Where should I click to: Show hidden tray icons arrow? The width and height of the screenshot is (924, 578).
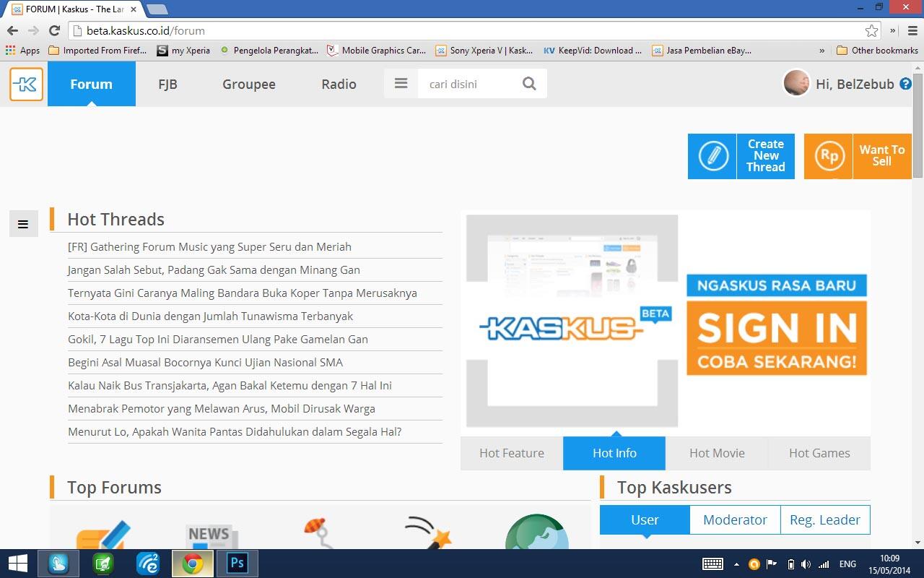click(736, 564)
